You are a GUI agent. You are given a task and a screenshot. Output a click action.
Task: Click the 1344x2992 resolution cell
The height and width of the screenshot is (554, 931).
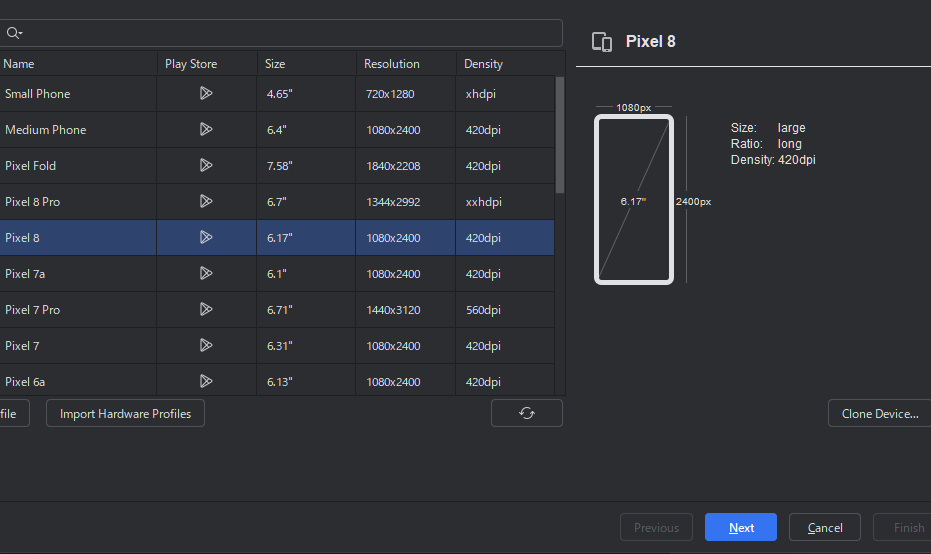tap(406, 202)
